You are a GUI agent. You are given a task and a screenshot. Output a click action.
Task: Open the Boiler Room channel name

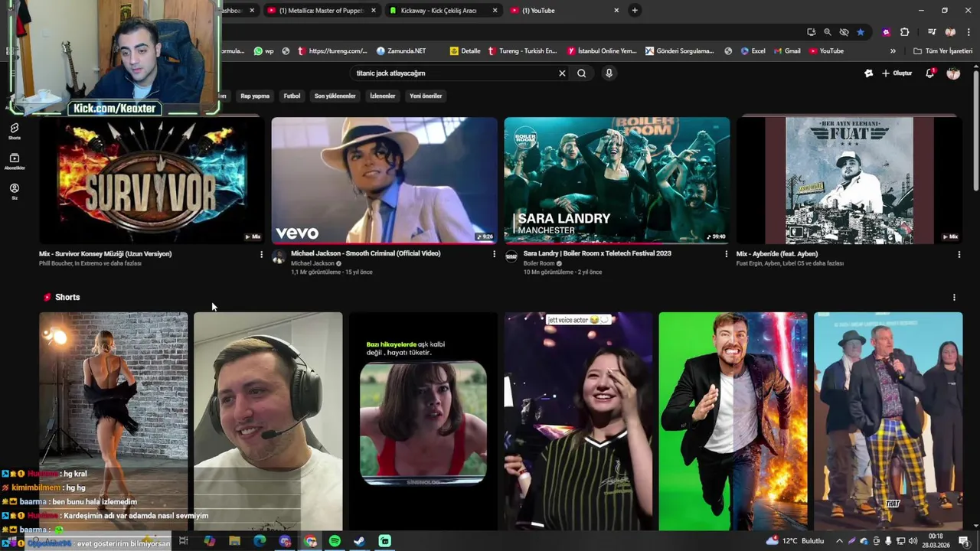[x=539, y=263]
